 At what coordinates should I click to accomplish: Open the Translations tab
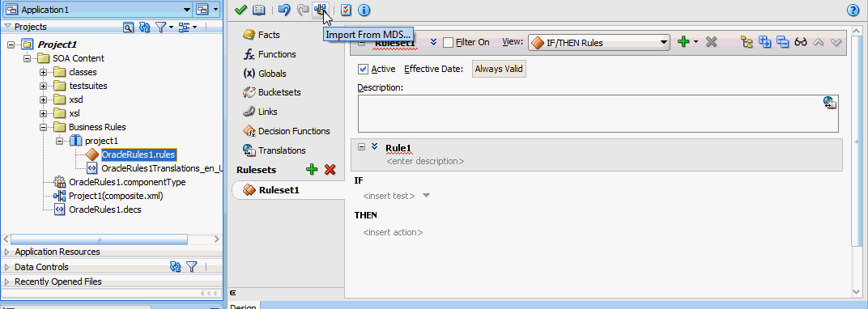[x=274, y=150]
